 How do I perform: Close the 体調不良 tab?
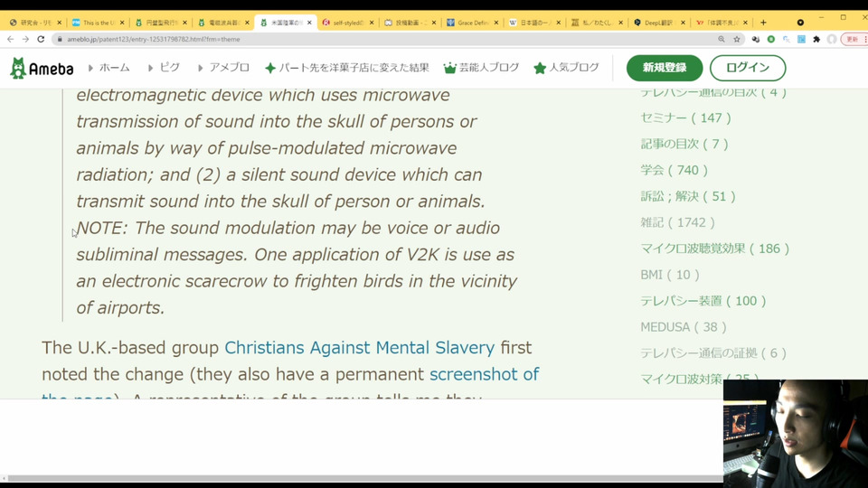coord(745,23)
